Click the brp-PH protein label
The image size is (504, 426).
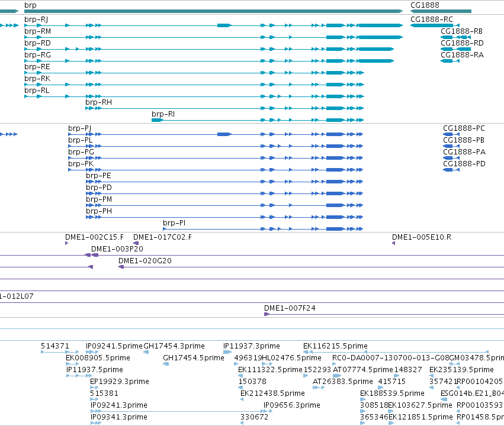point(99,212)
